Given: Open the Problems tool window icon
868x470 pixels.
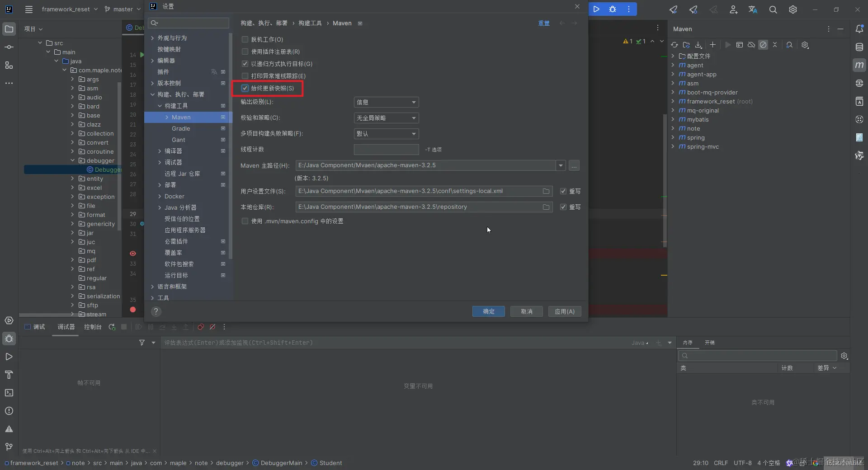Looking at the screenshot, I should [x=9, y=411].
